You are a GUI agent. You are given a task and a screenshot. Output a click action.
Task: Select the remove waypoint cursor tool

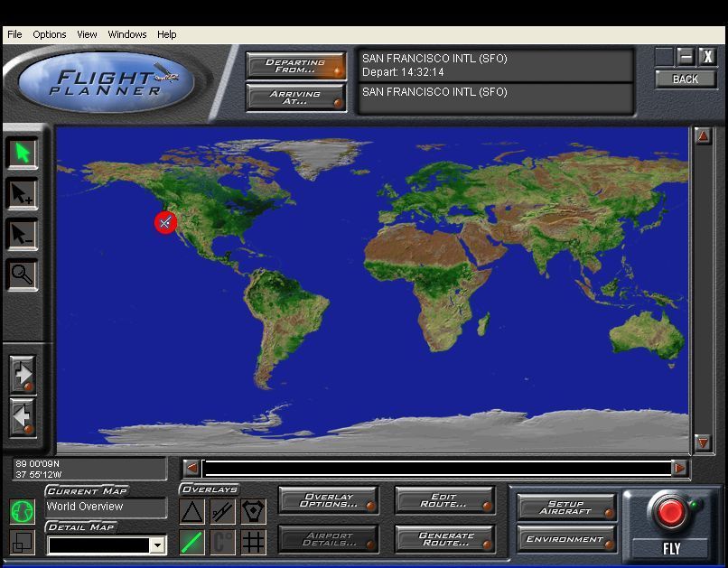[x=23, y=234]
